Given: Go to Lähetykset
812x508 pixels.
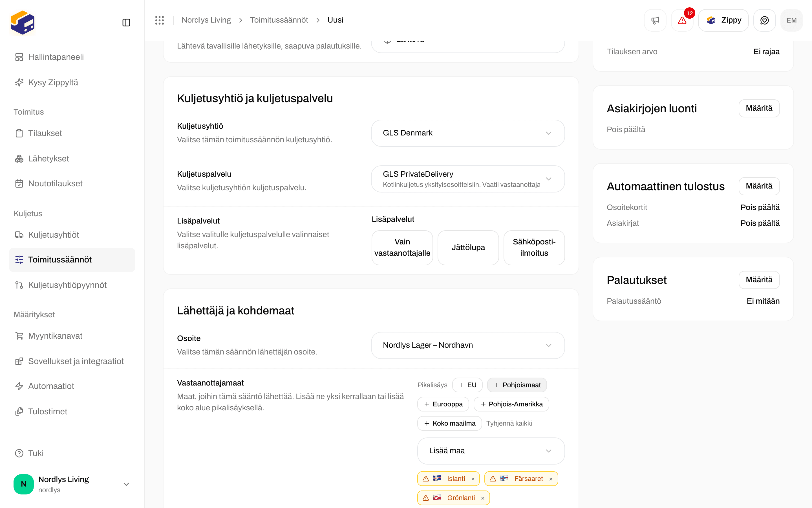Looking at the screenshot, I should (x=72, y=159).
